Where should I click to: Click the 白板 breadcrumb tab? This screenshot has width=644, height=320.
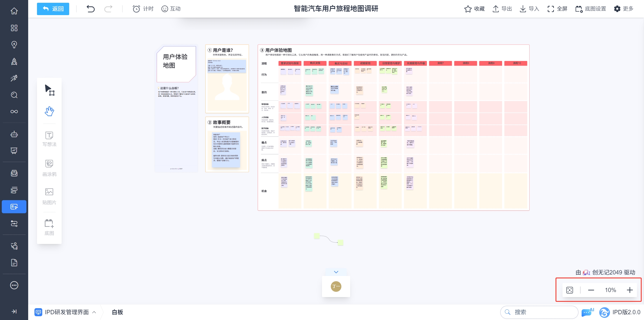coord(117,312)
